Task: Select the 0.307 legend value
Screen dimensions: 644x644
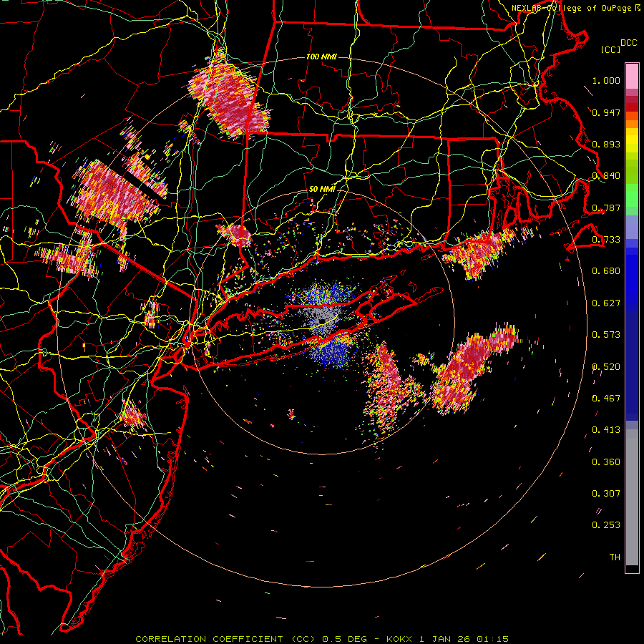Action: [x=606, y=494]
